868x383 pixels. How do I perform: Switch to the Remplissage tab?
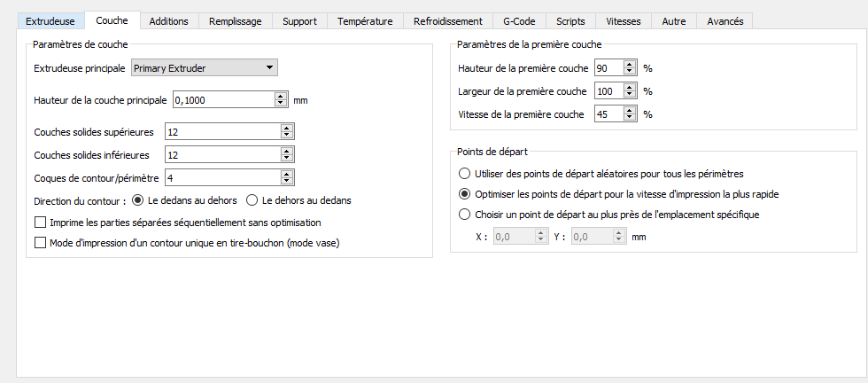[234, 21]
